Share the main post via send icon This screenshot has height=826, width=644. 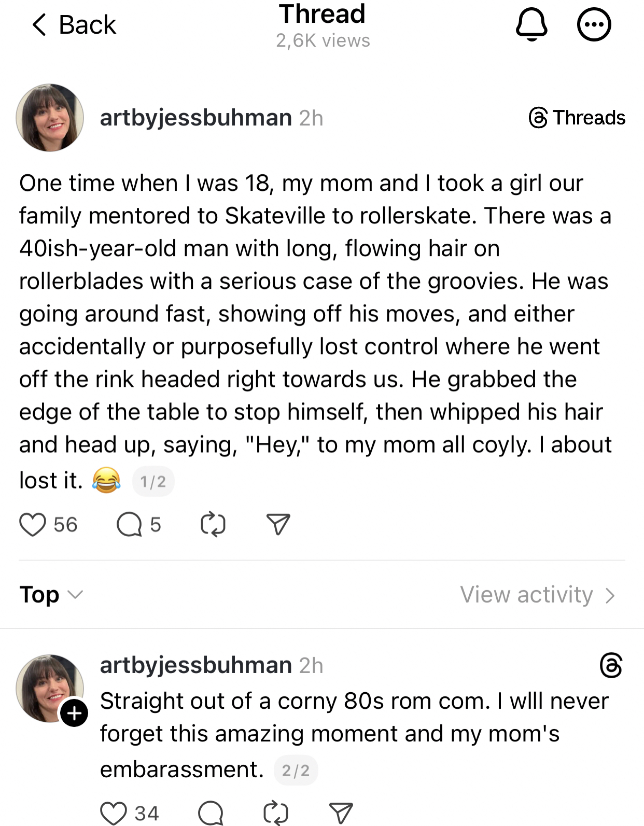point(278,525)
